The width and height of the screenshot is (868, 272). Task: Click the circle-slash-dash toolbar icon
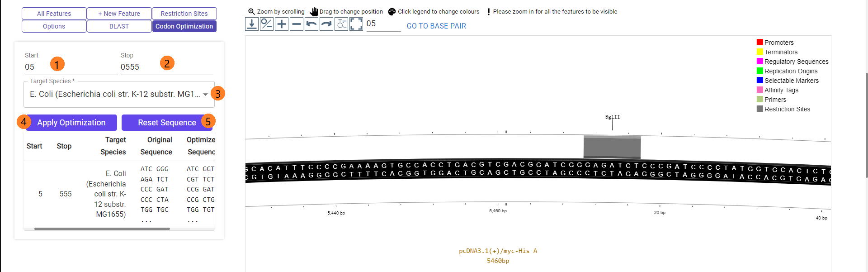[x=267, y=24]
